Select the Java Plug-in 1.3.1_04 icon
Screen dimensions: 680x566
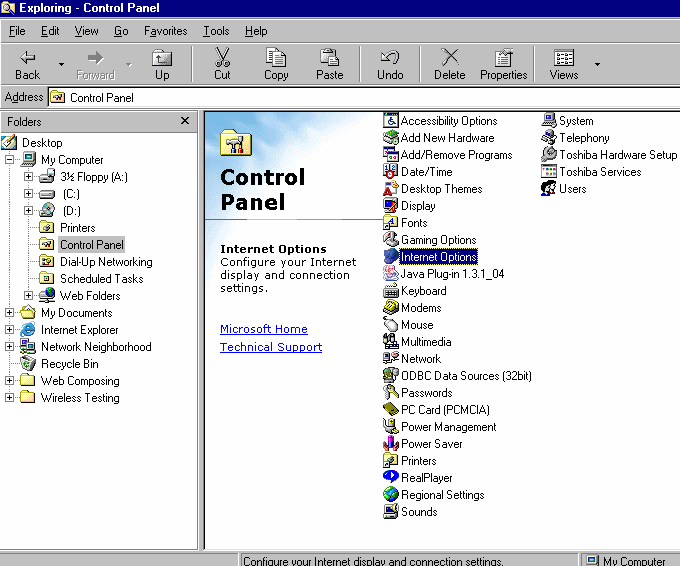[x=390, y=274]
